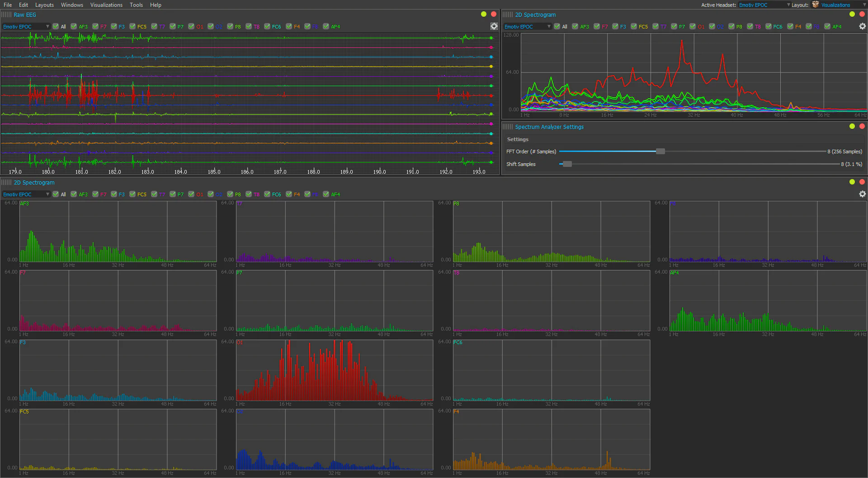Viewport: 868px width, 478px height.
Task: Click the green dot button in Raw EEG header
Action: (484, 14)
